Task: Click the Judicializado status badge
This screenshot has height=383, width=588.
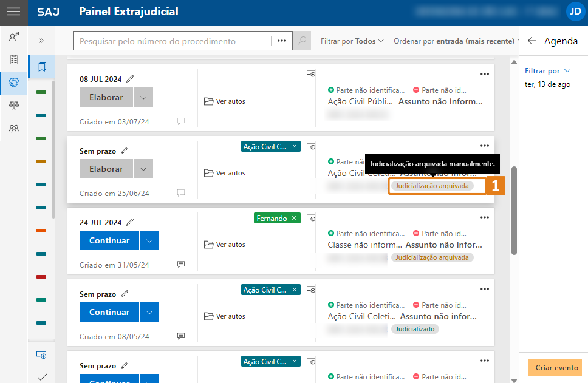Action: [415, 329]
